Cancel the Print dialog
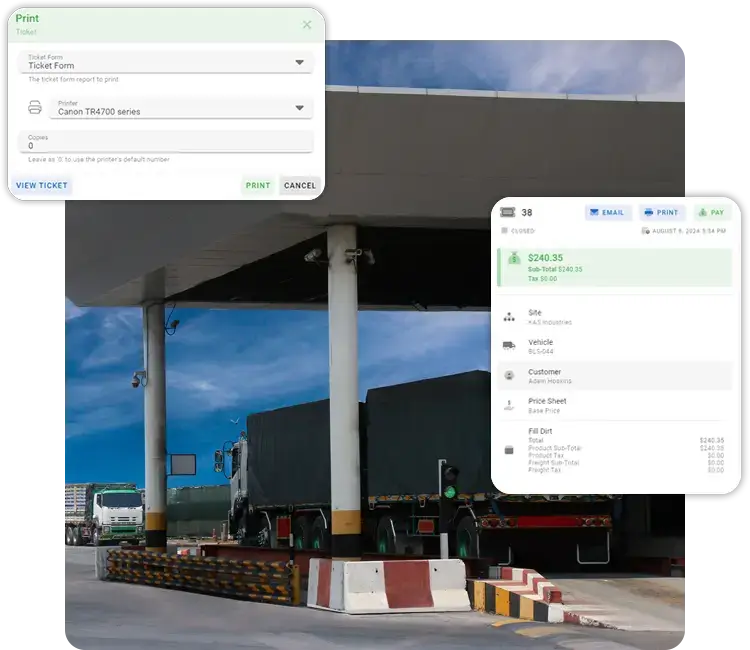 pos(299,185)
